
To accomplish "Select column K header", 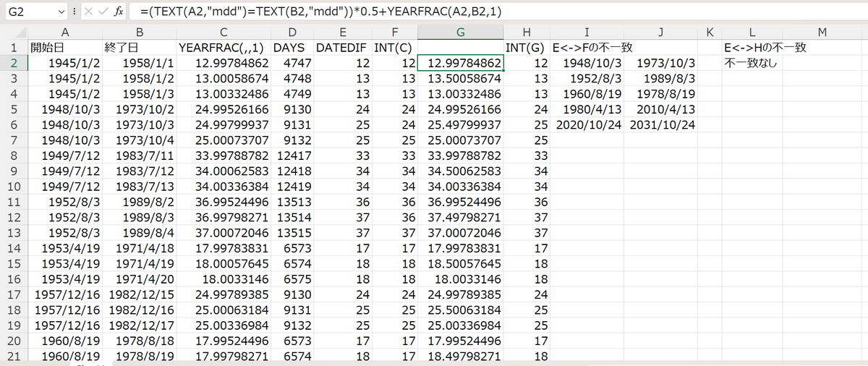I will [x=710, y=31].
